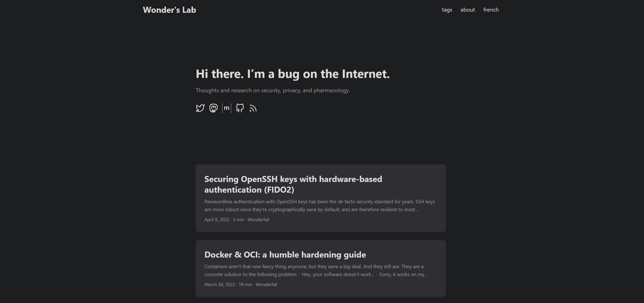Click the Wonderfall author on OpenSSH post
This screenshot has width=644, height=303.
click(x=258, y=220)
